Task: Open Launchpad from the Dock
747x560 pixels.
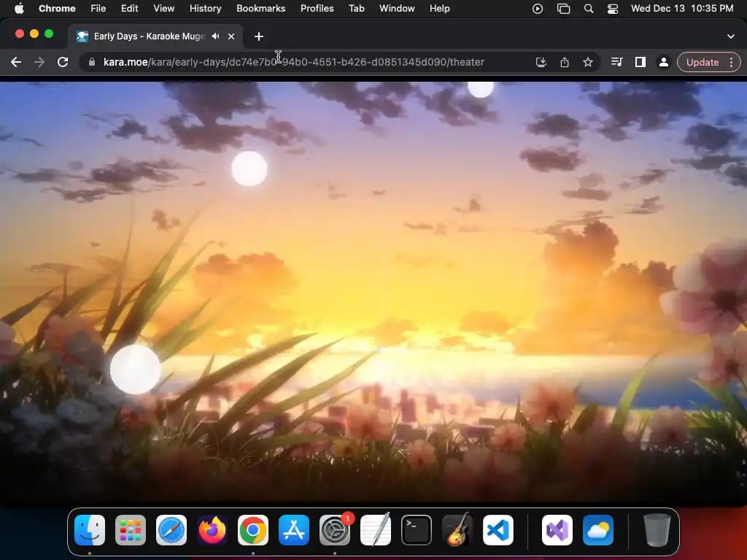Action: point(131,529)
